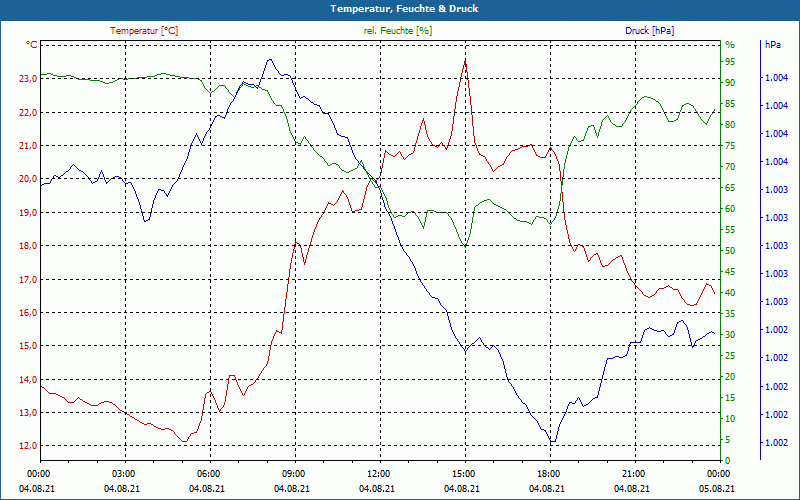Click the '12:00' time axis label
Viewport: 800px width, 500px height.
coord(378,473)
